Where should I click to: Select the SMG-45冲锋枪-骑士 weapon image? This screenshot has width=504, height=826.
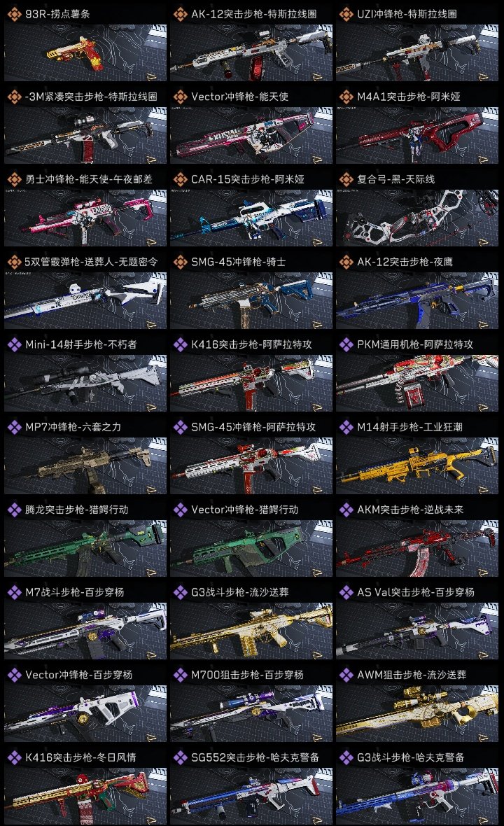tap(251, 300)
